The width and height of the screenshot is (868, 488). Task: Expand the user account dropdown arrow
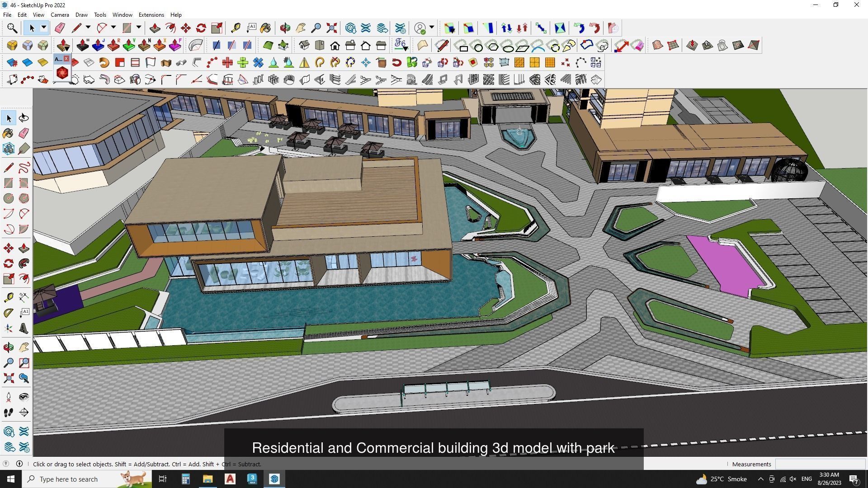432,28
